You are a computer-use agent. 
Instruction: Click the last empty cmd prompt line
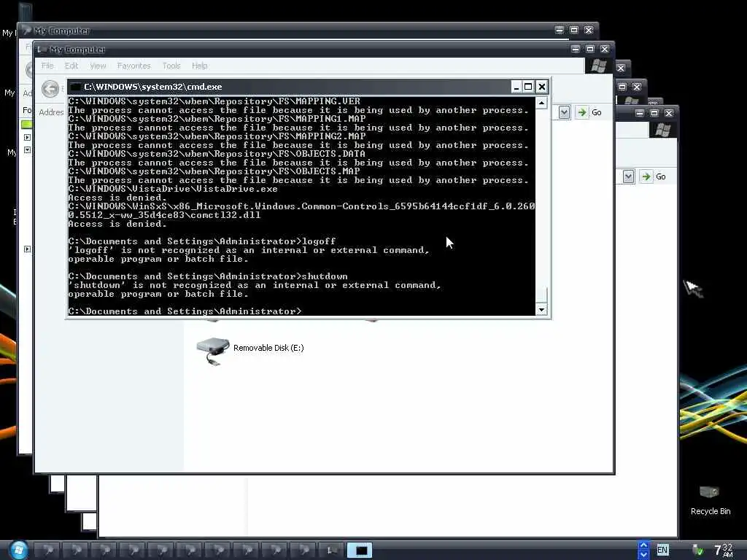pyautogui.click(x=185, y=311)
